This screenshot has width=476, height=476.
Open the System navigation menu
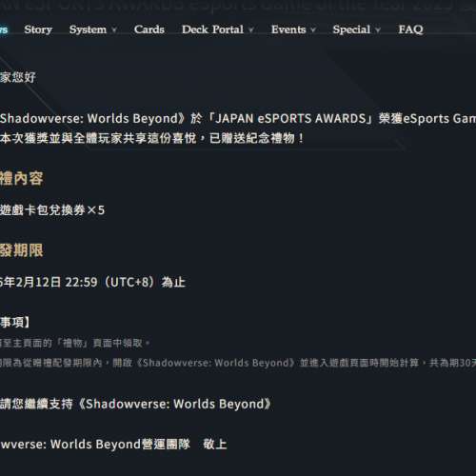tap(88, 30)
